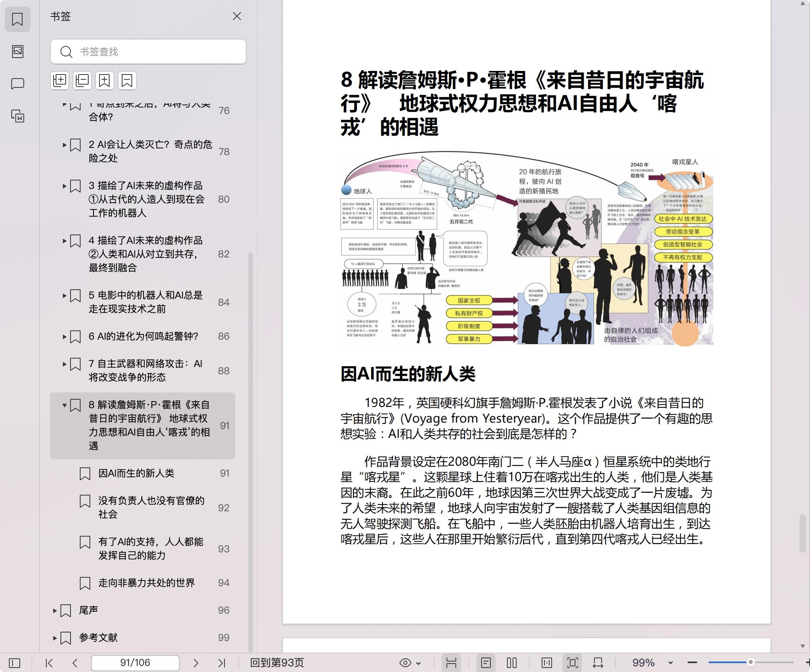Open the dropdown arrow beside the eye icon
810x672 pixels.
418,663
